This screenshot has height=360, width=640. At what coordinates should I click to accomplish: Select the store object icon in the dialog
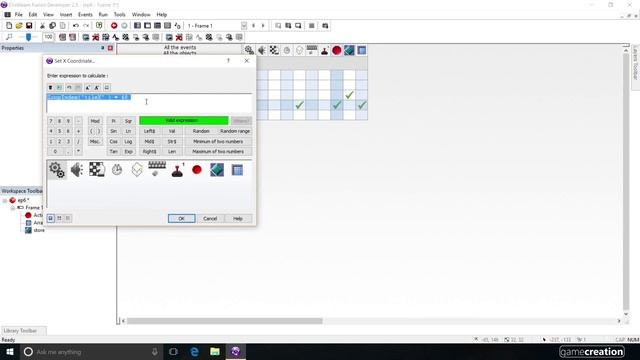(x=217, y=170)
